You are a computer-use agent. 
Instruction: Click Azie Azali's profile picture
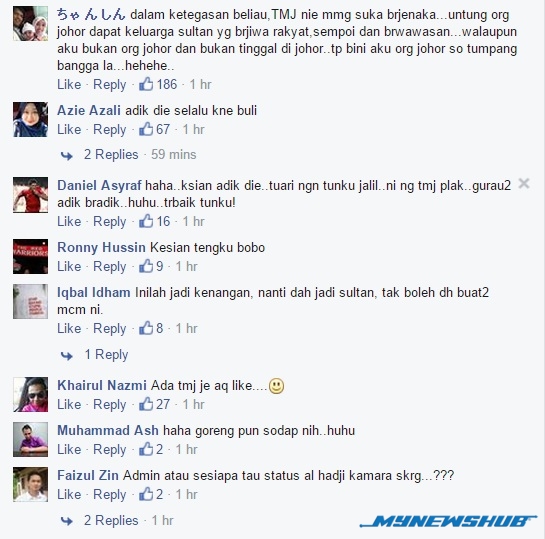(31, 119)
